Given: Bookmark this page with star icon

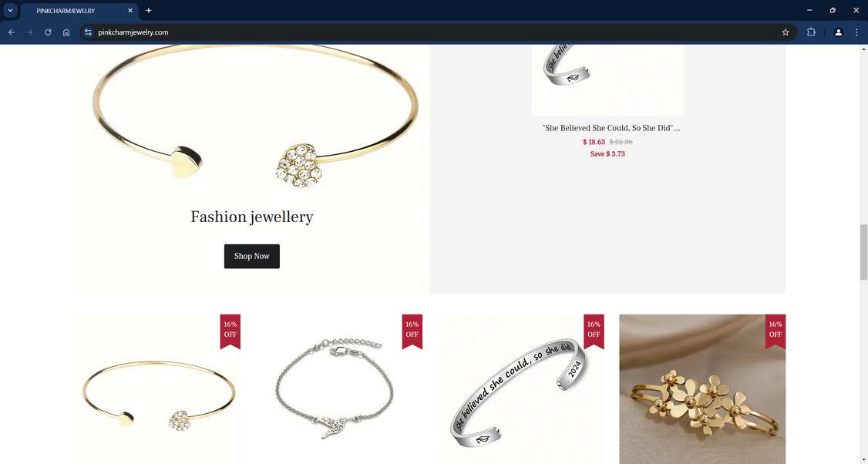Looking at the screenshot, I should point(785,32).
